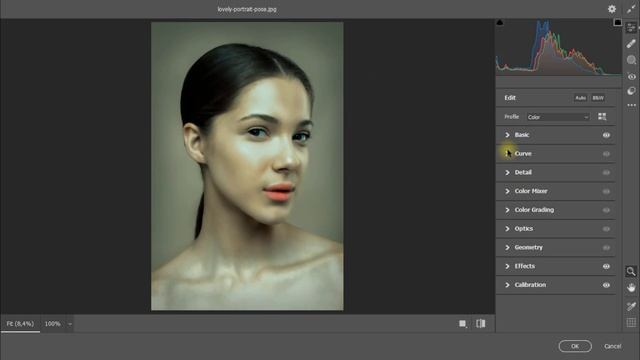Toggle Geometry panel visibility eye

[x=606, y=248]
